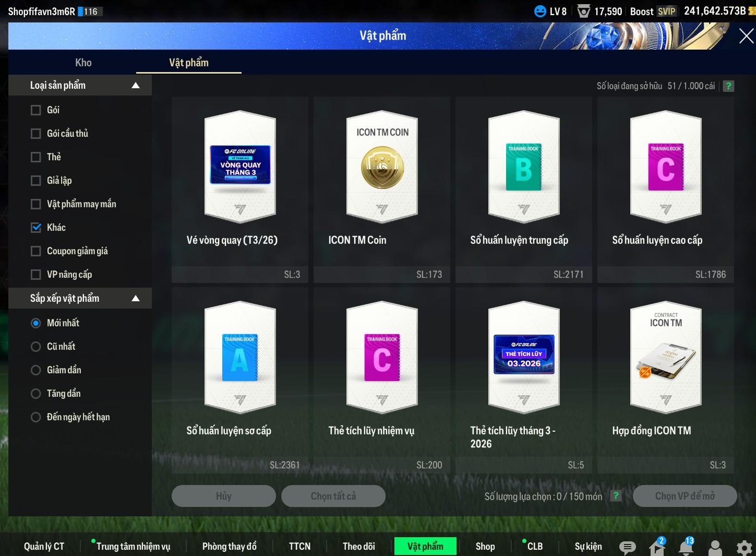Select the ICON TM Coin item card
The width and height of the screenshot is (756, 556).
click(x=382, y=167)
